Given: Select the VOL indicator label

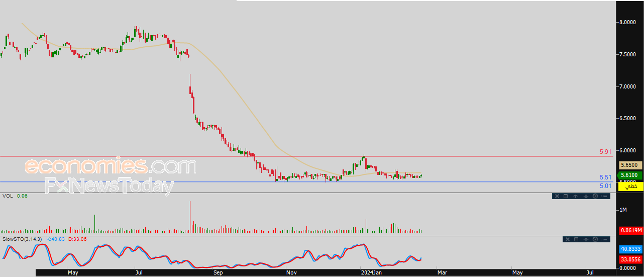Looking at the screenshot, I should pos(8,196).
